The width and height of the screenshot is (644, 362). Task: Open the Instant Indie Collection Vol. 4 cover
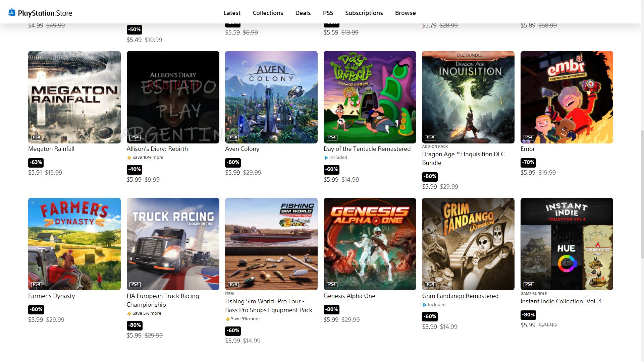pyautogui.click(x=567, y=244)
